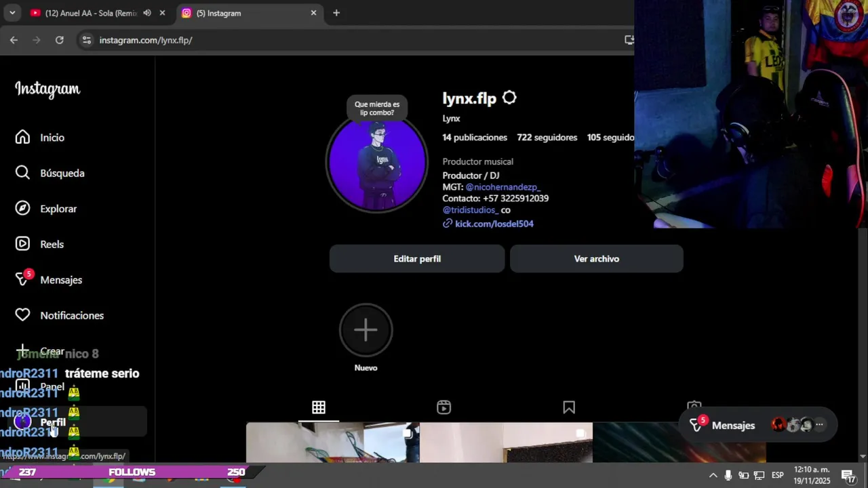The width and height of the screenshot is (868, 488).
Task: Click the profile picture avatar
Action: (377, 163)
